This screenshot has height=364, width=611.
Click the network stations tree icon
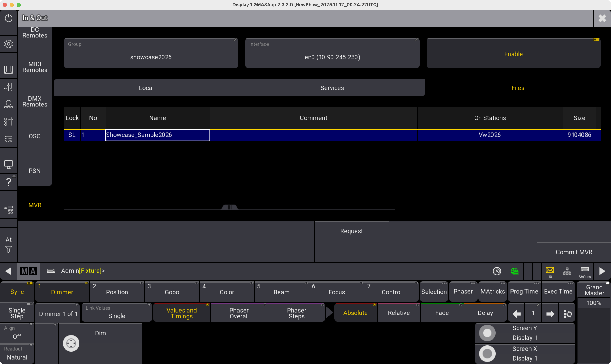(x=567, y=271)
